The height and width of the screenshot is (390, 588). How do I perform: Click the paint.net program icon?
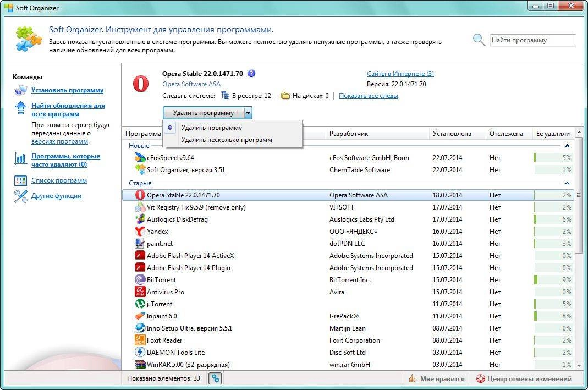tap(140, 243)
